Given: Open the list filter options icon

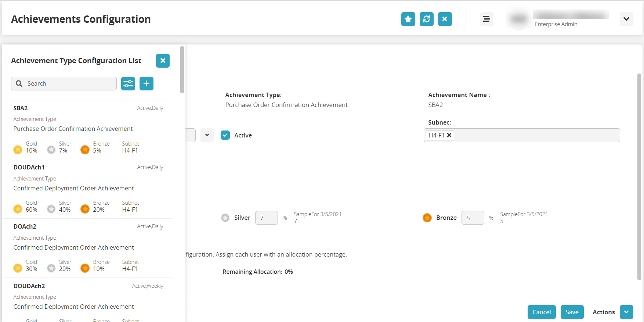Looking at the screenshot, I should click(128, 84).
